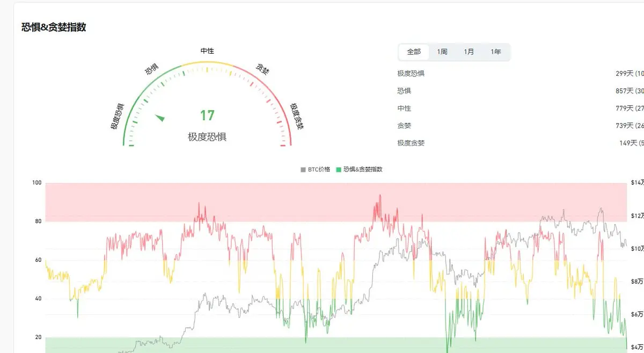Image resolution: width=644 pixels, height=353 pixels.
Task: Click the 80 y-axis label
Action: tap(38, 221)
